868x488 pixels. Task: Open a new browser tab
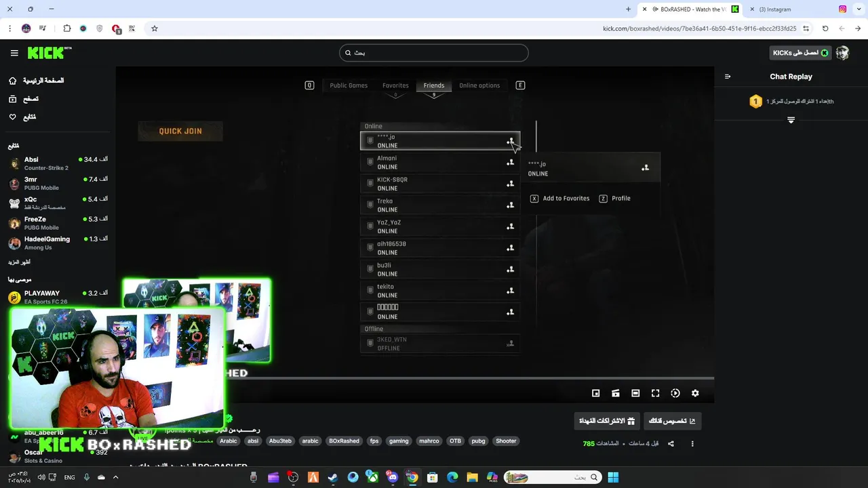pyautogui.click(x=629, y=9)
